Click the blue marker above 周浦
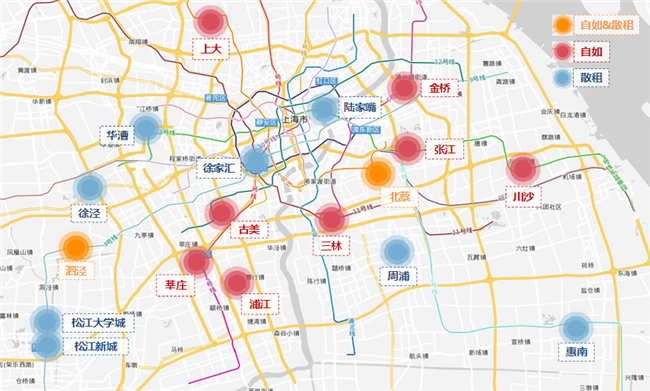650x391 pixels. click(x=397, y=251)
